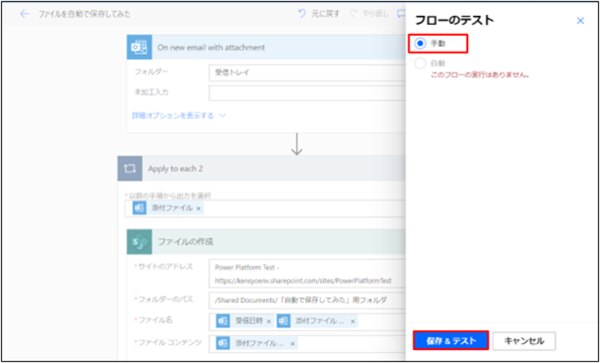Click the flow name ファイルを自動で保存してみた
The height and width of the screenshot is (363, 600).
click(84, 14)
